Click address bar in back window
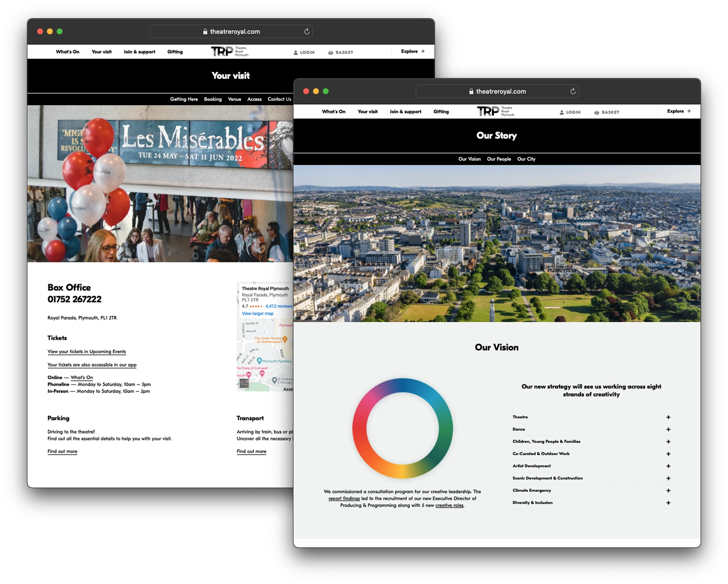 click(x=231, y=32)
